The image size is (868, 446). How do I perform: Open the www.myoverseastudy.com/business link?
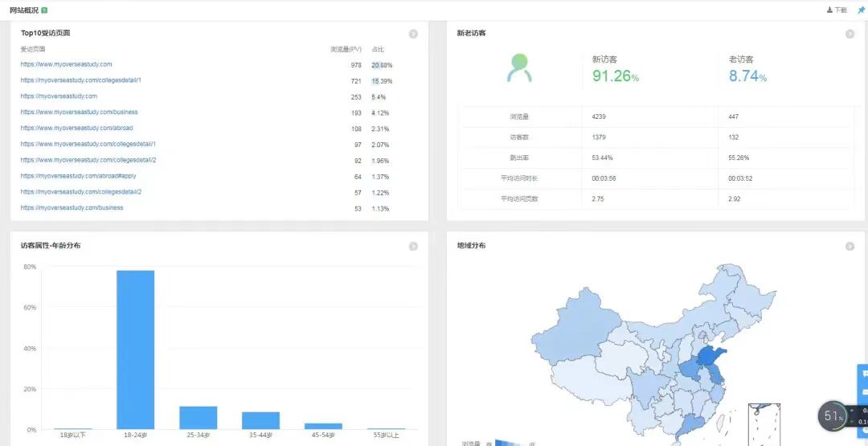click(x=79, y=113)
